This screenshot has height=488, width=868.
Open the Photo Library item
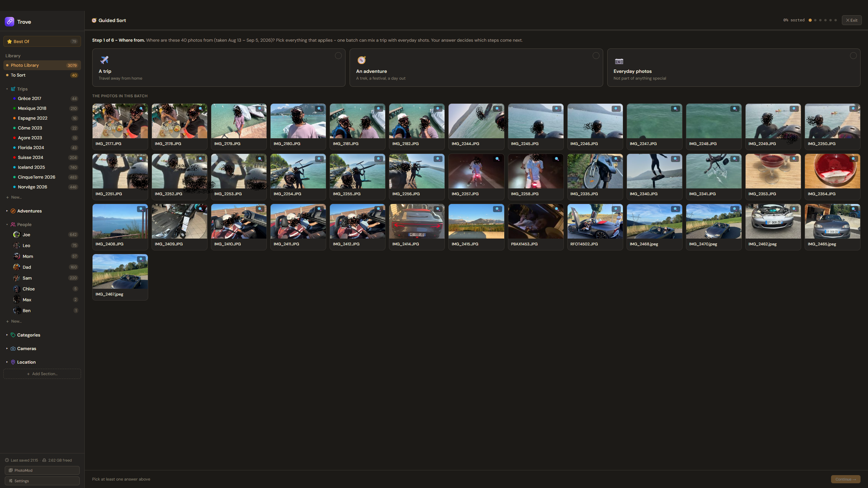tap(42, 65)
